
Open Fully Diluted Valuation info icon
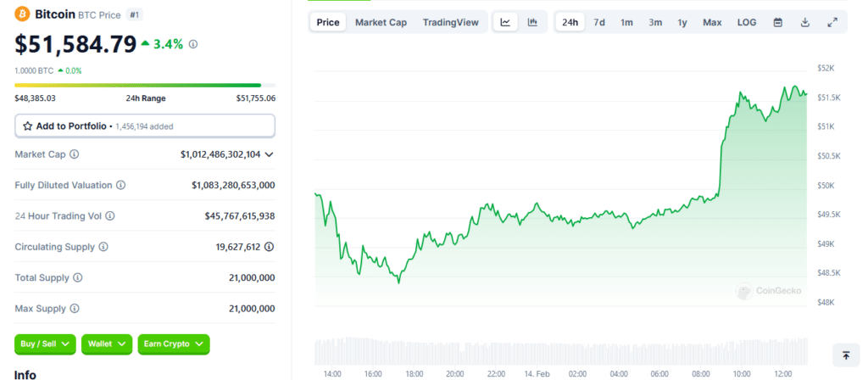(120, 185)
